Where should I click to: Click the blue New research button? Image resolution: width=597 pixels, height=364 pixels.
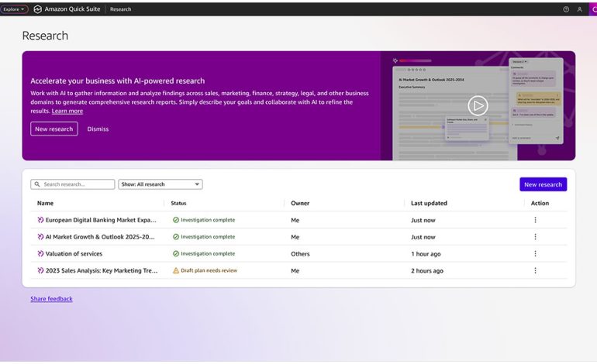543,184
